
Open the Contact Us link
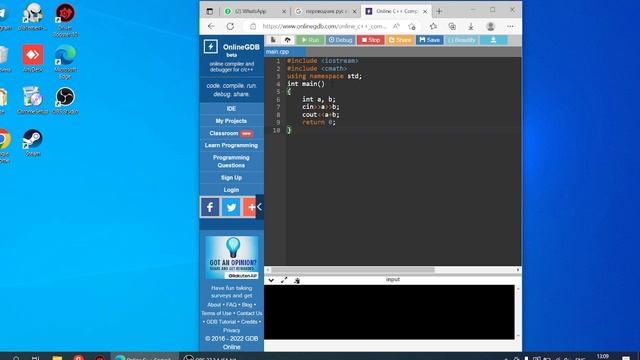(249, 313)
